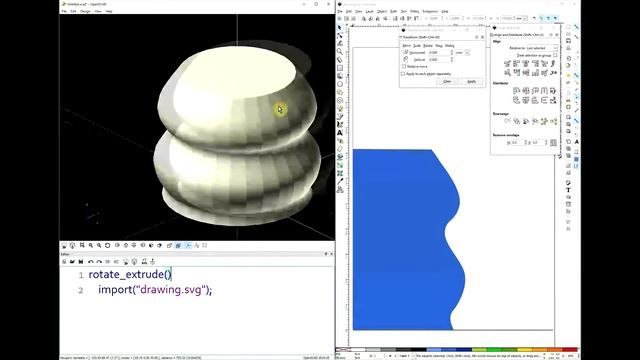Click Exchange positions icon under Rearrange

[517, 121]
